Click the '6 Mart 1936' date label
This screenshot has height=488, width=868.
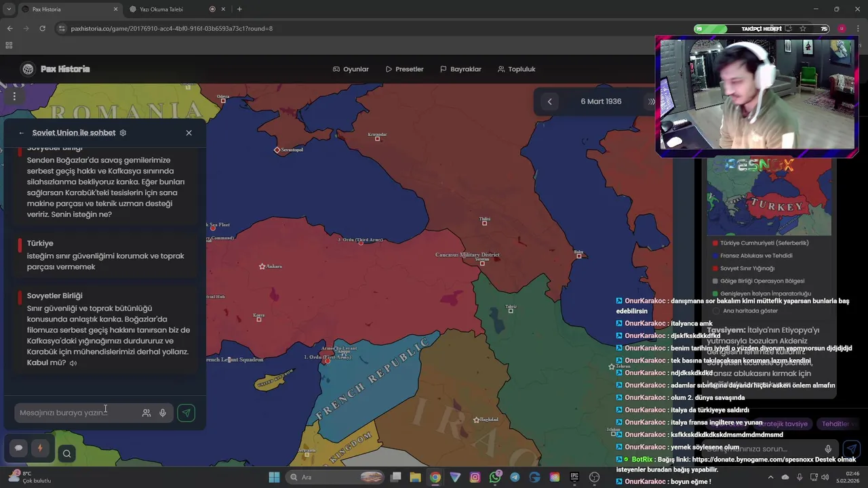click(601, 102)
